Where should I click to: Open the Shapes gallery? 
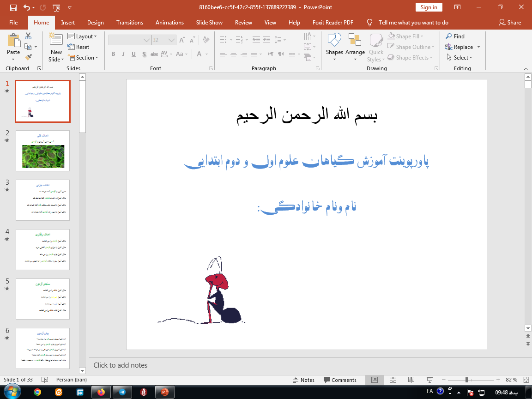(x=334, y=45)
